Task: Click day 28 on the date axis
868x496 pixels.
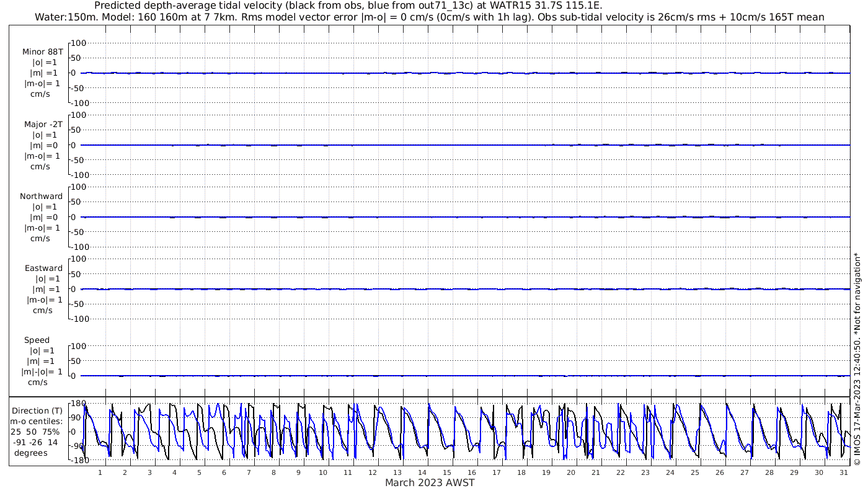Action: pos(769,472)
